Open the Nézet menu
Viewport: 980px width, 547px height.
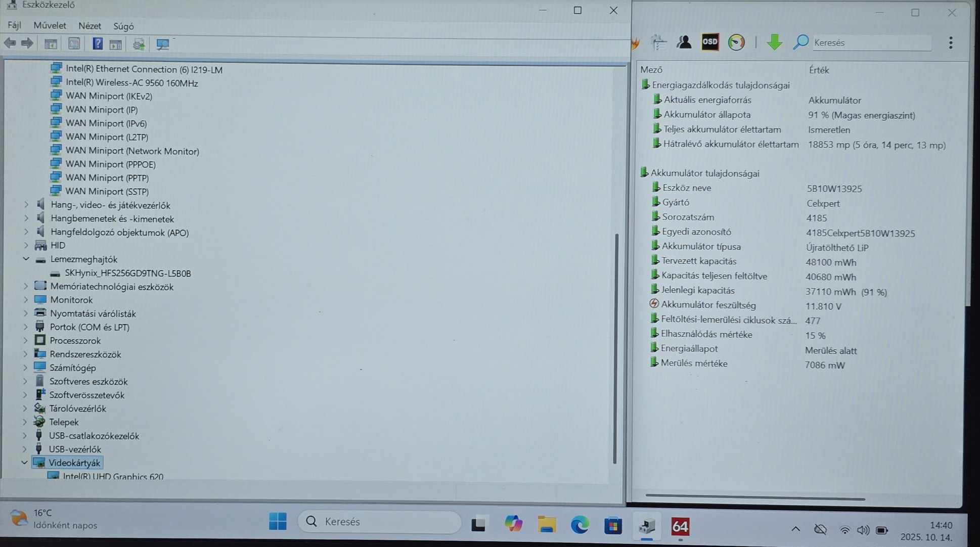tap(90, 26)
